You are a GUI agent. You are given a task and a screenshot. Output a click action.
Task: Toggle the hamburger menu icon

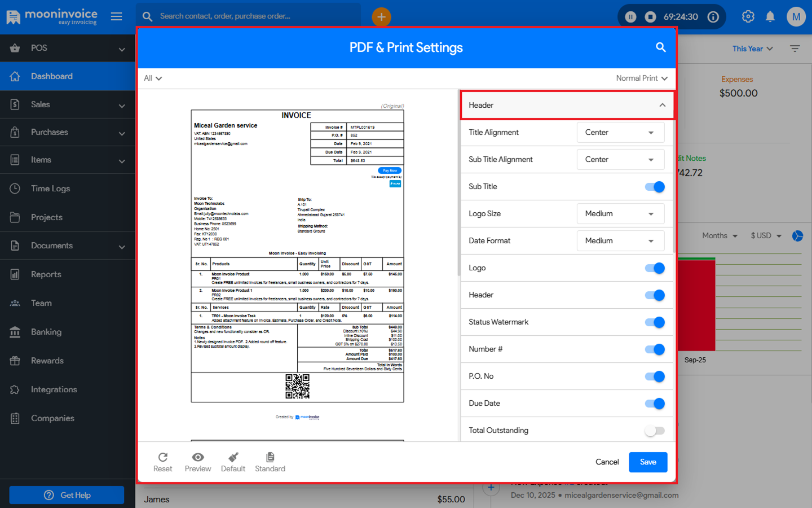coord(117,16)
